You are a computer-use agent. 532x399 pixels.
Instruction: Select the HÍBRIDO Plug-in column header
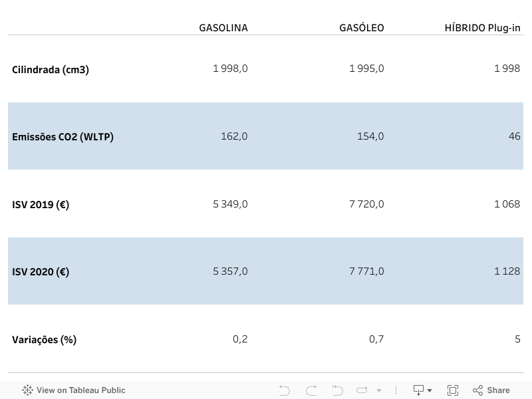(x=483, y=28)
